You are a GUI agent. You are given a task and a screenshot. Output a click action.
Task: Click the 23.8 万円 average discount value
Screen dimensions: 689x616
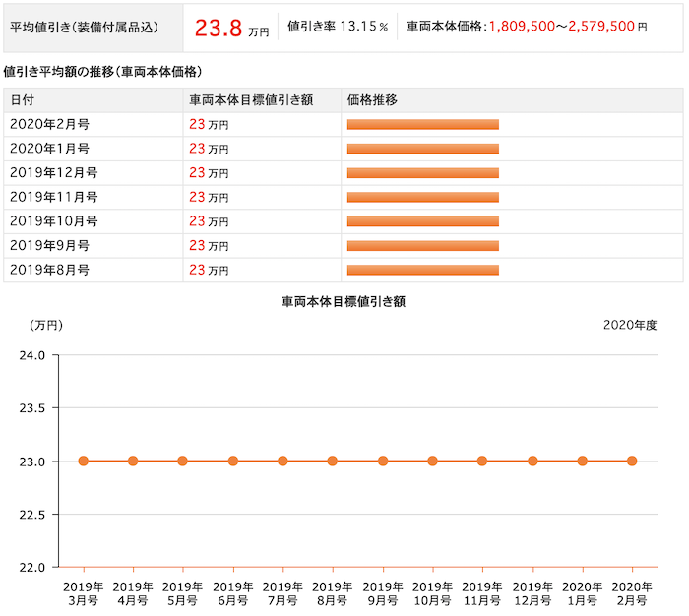pyautogui.click(x=231, y=29)
